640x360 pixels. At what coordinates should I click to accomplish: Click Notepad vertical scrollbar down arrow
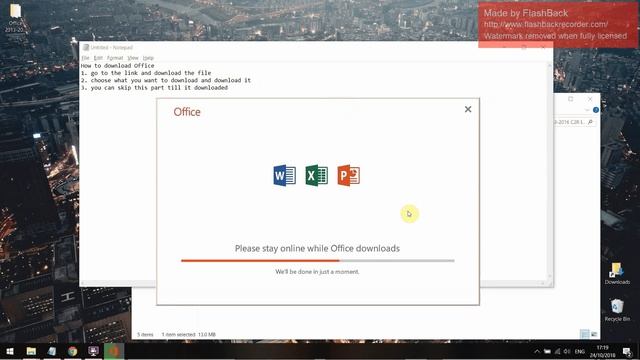(x=549, y=276)
